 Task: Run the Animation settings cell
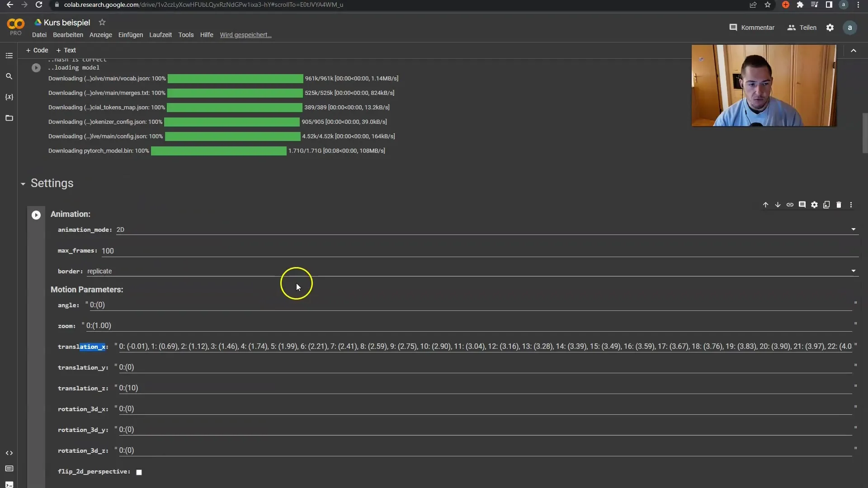point(36,215)
